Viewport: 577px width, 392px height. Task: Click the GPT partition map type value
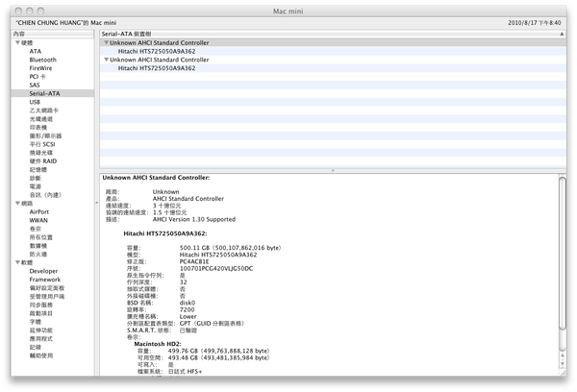coord(212,323)
